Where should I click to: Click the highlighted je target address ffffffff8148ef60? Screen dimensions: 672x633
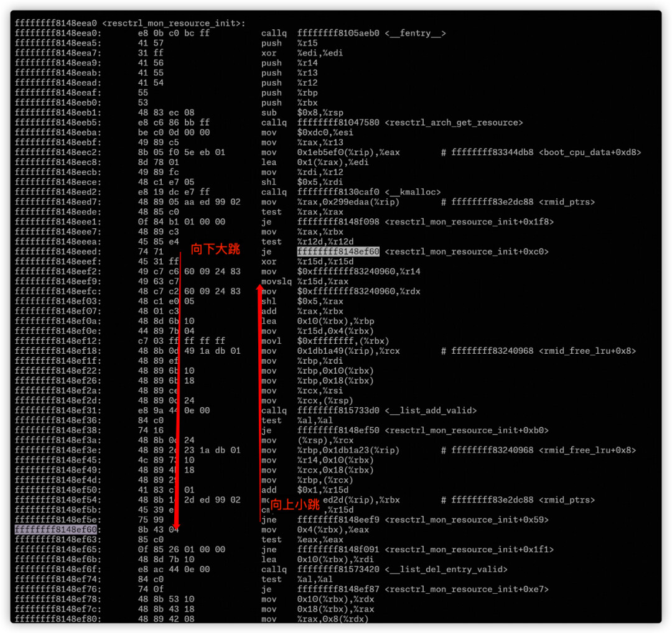tap(338, 252)
